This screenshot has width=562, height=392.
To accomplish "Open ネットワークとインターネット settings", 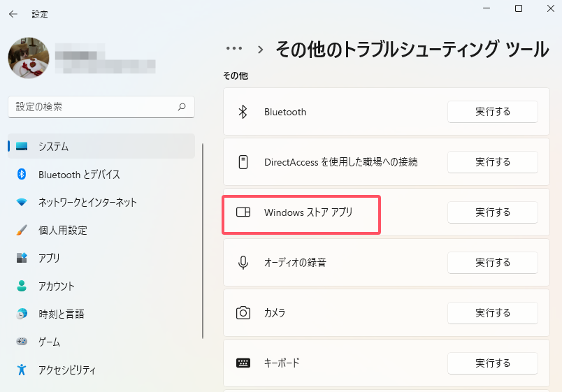I will click(x=101, y=202).
